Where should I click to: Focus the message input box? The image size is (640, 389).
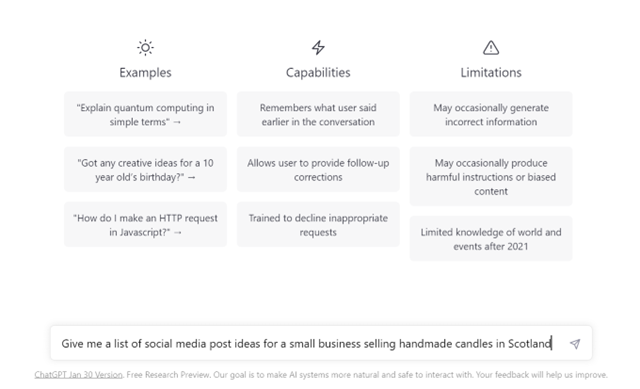321,343
